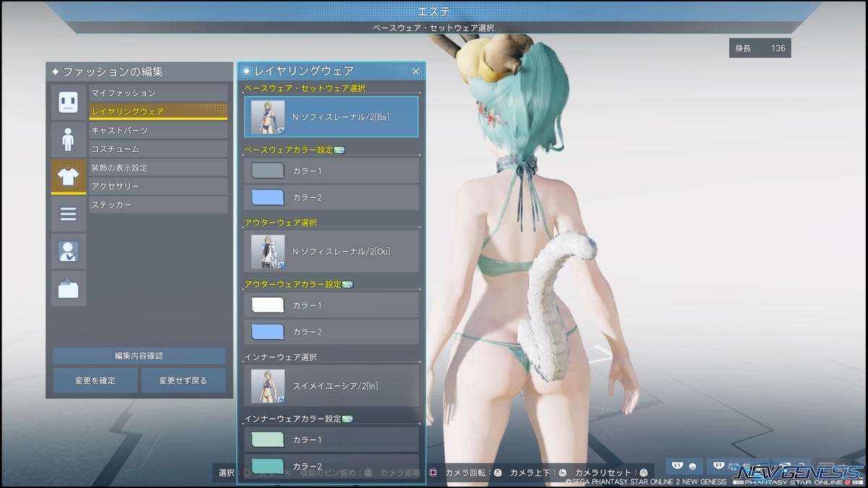Image resolution: width=868 pixels, height=488 pixels.
Task: Click badge icon beside インナーウェアカラー設定
Action: point(347,419)
